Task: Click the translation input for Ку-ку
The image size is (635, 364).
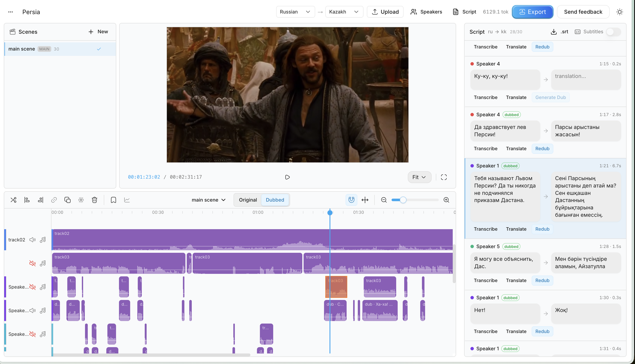Action: tap(586, 80)
